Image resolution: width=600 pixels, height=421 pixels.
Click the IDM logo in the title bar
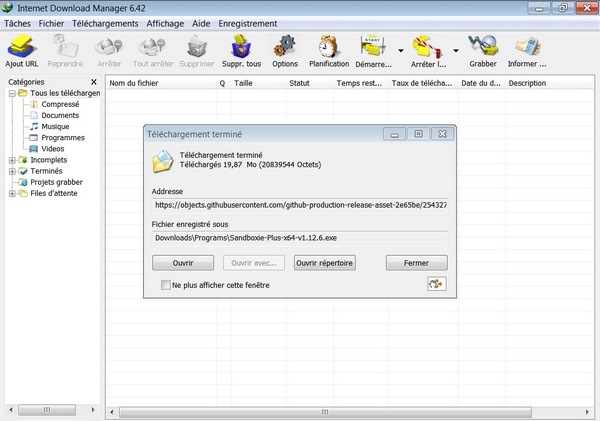coord(8,8)
